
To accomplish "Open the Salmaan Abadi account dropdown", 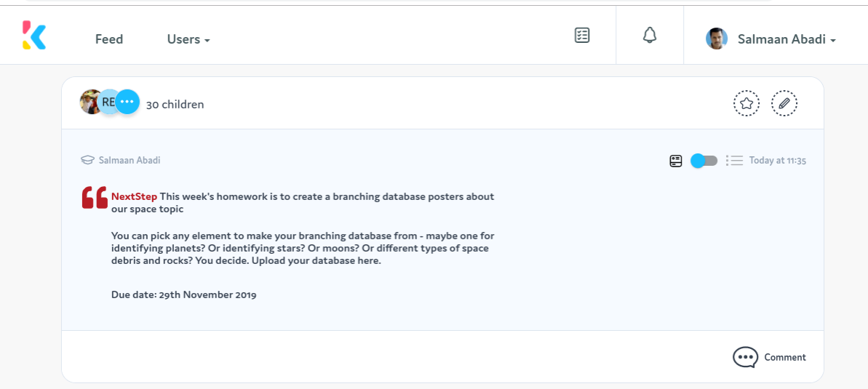I will (787, 39).
